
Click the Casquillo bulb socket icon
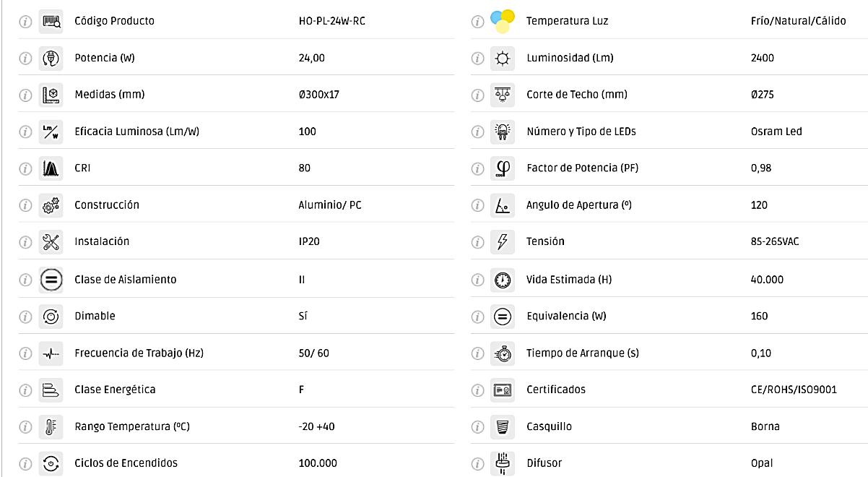pos(503,426)
